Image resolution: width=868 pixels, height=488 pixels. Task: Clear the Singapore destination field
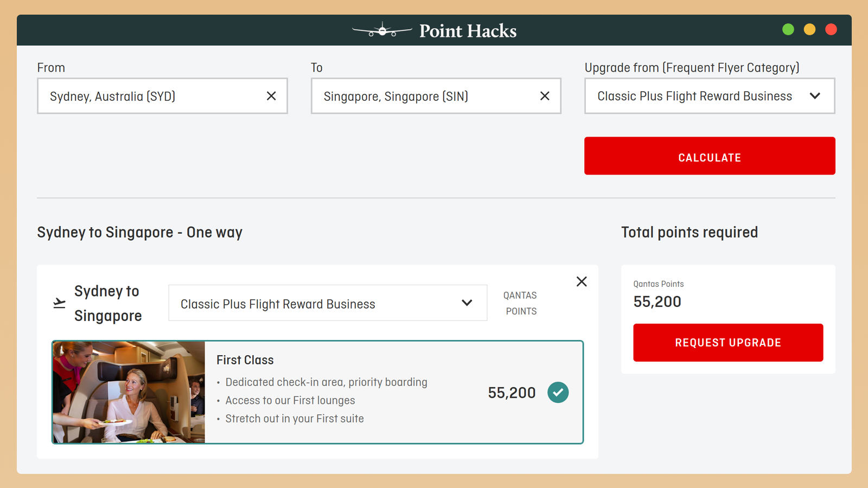[545, 96]
